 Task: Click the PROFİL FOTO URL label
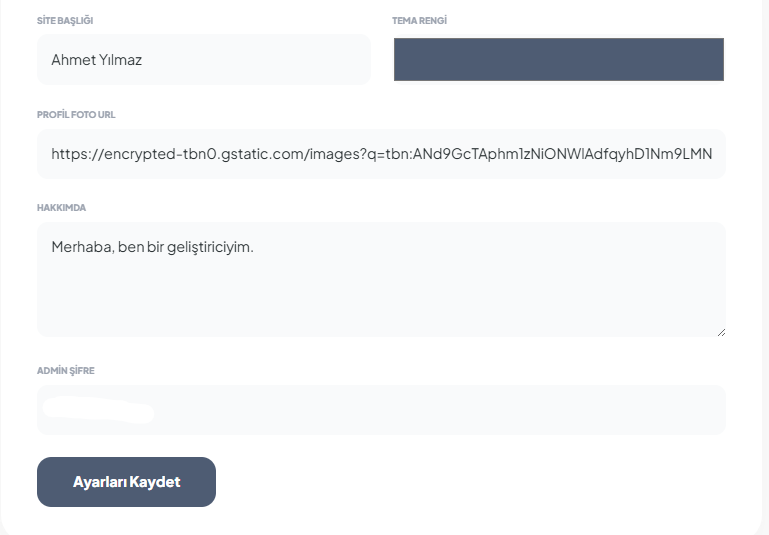point(76,114)
